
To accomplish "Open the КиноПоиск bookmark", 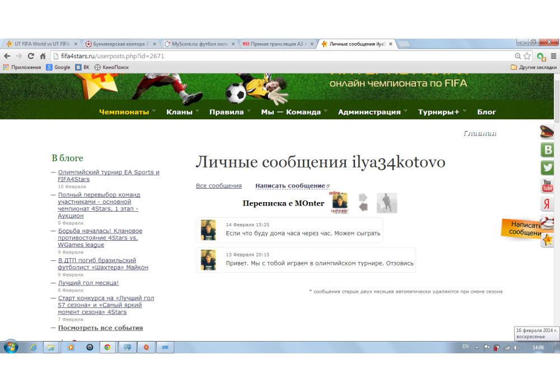I will click(111, 67).
